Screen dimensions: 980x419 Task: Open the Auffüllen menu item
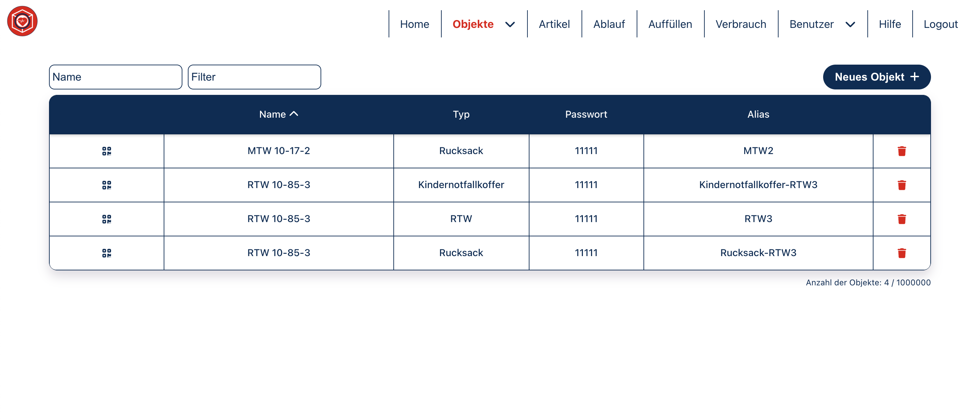pos(670,24)
